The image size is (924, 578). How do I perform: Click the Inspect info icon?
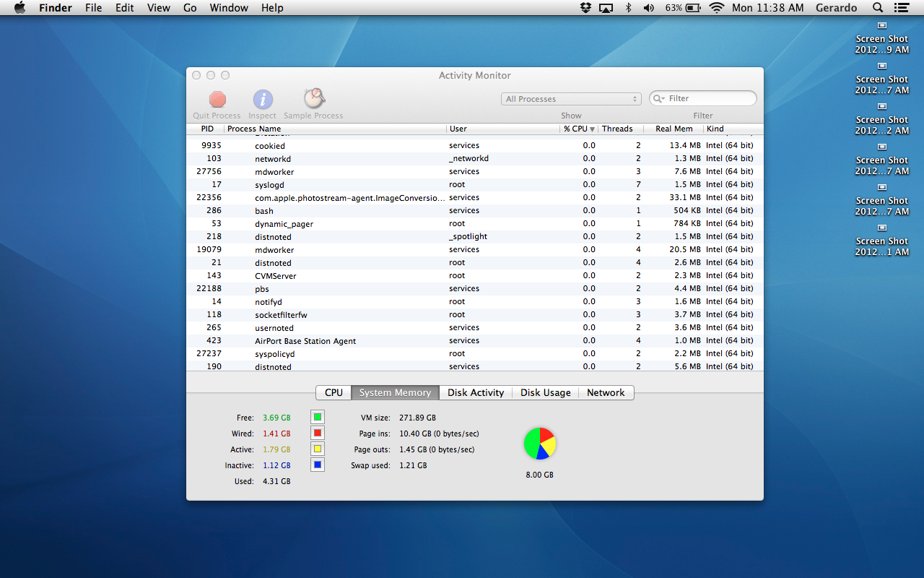[x=262, y=100]
